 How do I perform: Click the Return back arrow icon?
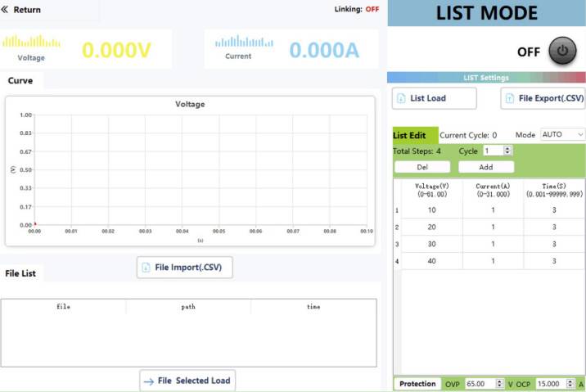[x=5, y=10]
